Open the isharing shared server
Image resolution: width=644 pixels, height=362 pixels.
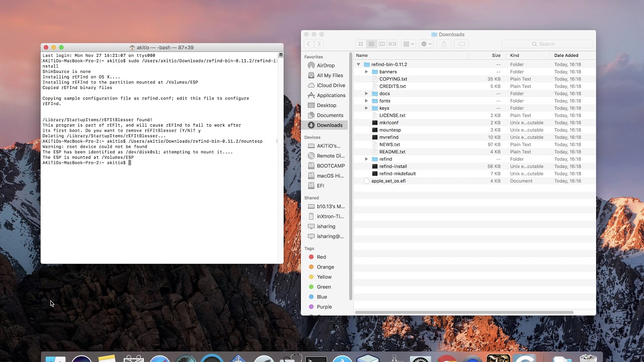pyautogui.click(x=326, y=227)
